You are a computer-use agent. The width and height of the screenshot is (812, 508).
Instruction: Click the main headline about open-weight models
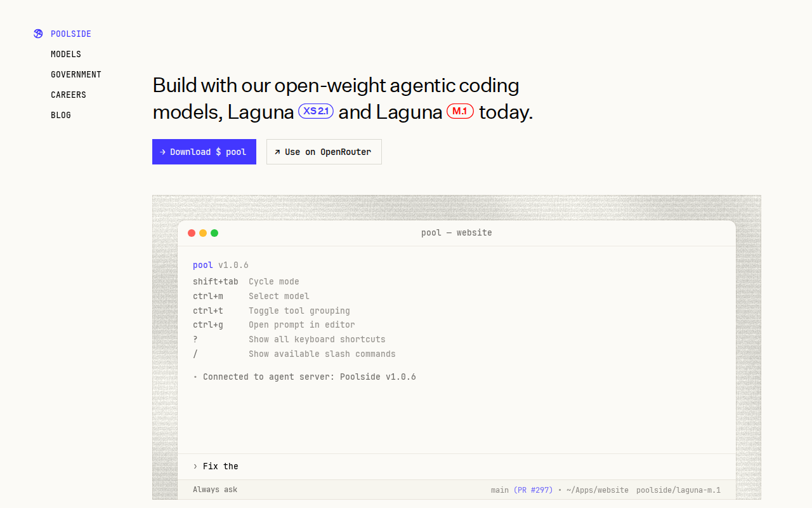[x=343, y=98]
